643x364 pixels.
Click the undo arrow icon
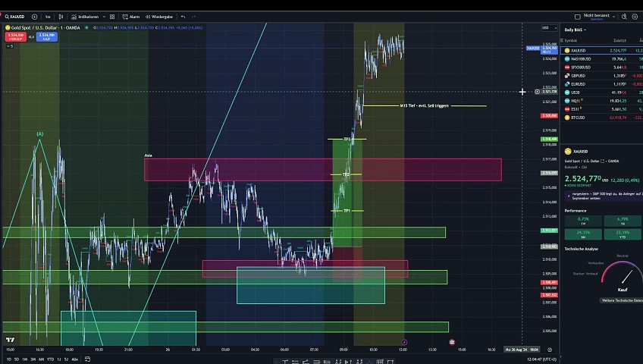point(183,16)
